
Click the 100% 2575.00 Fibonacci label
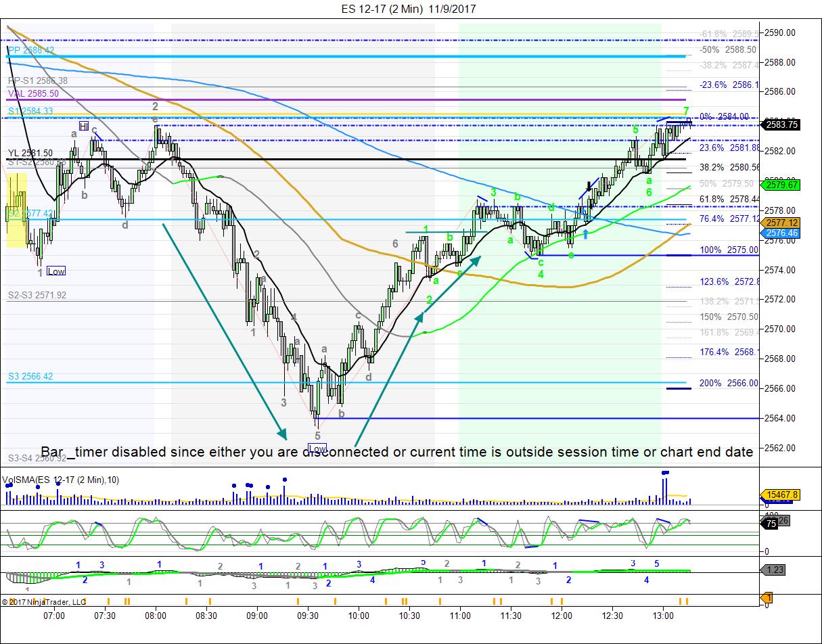(x=729, y=250)
